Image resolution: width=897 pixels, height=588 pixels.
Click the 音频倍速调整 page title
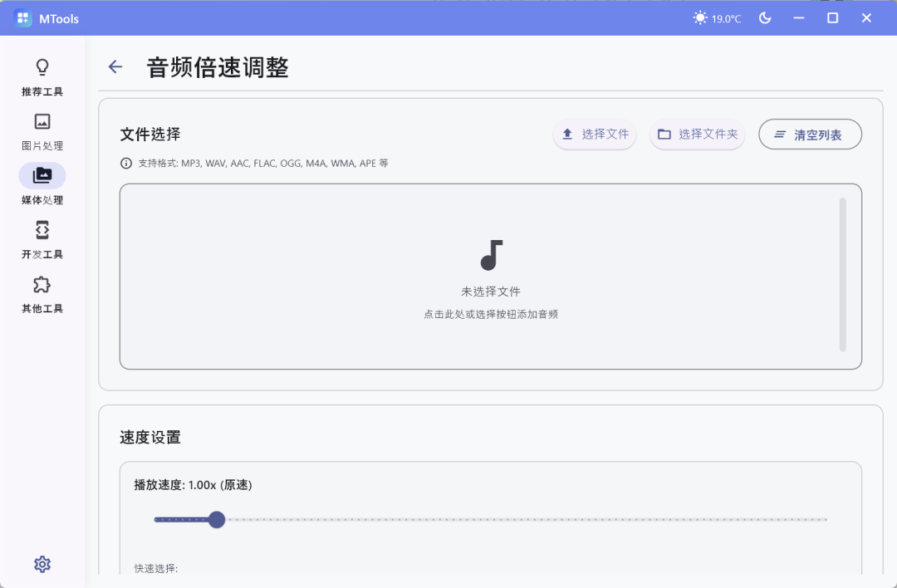click(218, 67)
